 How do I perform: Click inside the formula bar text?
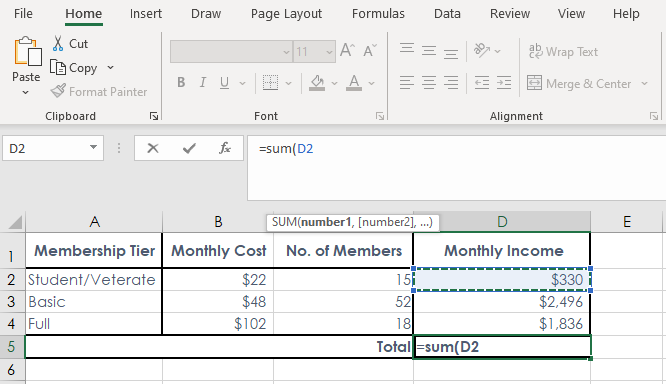[x=286, y=149]
